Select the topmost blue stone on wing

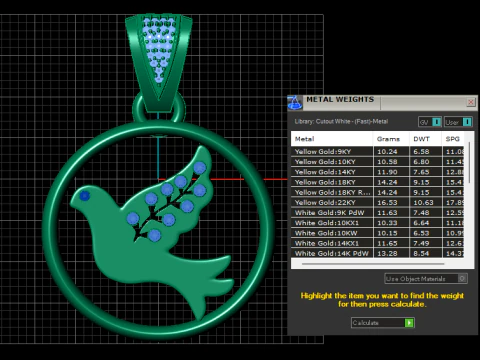(x=200, y=168)
